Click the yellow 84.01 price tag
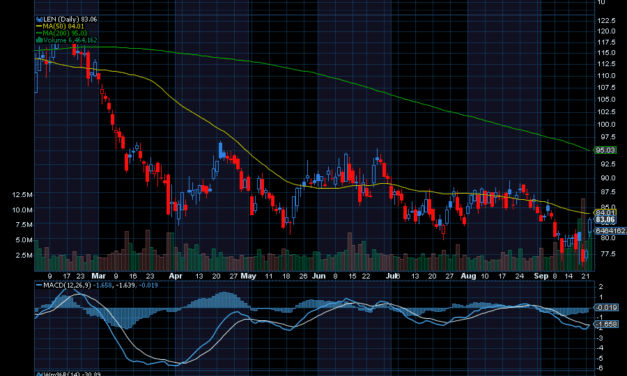 pos(605,212)
